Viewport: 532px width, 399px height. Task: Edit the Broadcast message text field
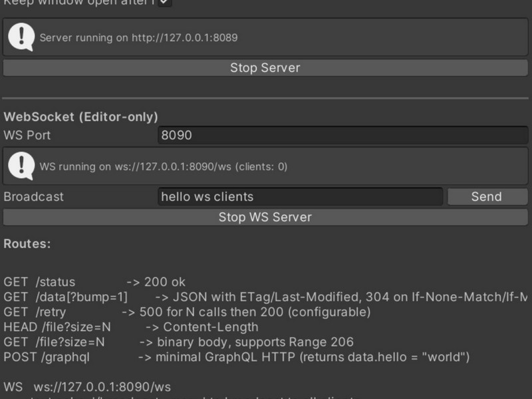tap(301, 197)
